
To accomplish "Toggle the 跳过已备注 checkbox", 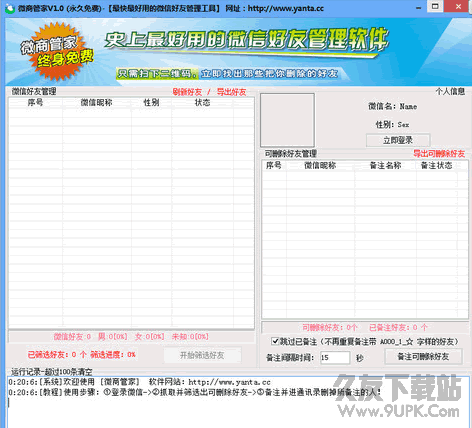I will point(275,341).
